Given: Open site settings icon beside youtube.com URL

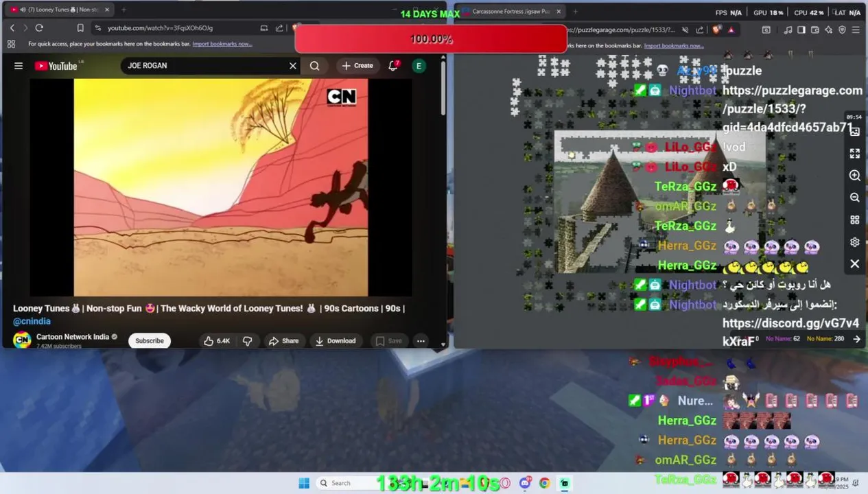Looking at the screenshot, I should (98, 28).
